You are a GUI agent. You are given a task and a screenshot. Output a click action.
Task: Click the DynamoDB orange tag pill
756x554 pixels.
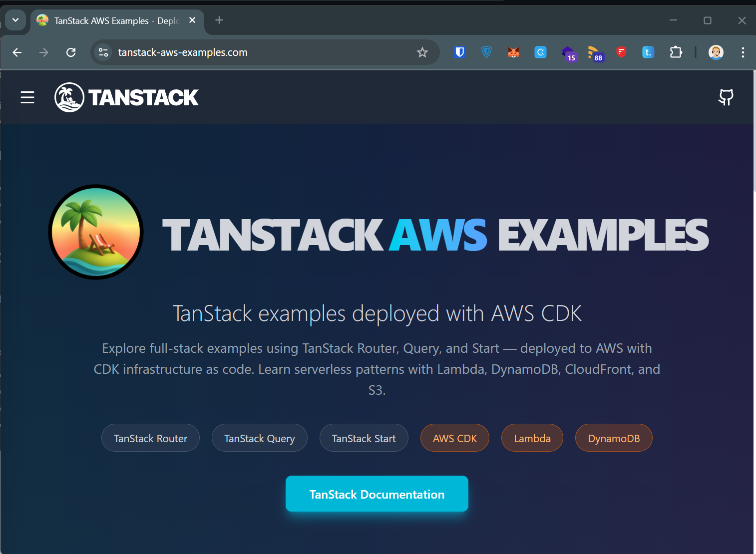[x=613, y=438]
